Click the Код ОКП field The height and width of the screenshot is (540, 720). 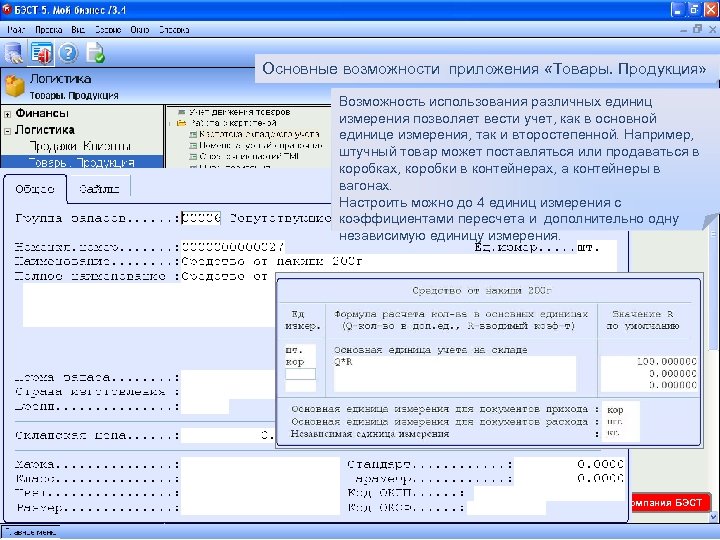pos(549,494)
